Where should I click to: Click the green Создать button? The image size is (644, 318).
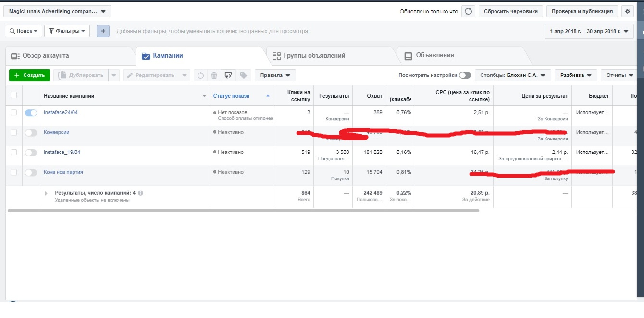tap(29, 75)
